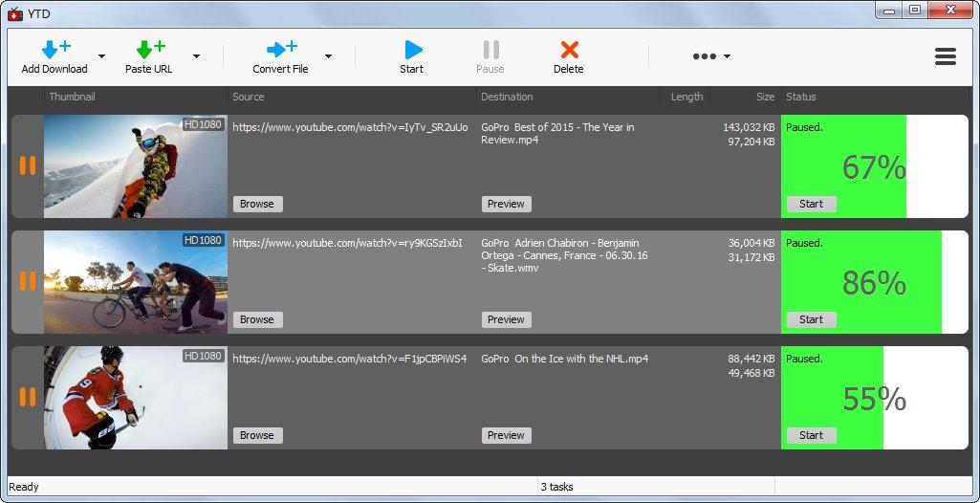980x503 pixels.
Task: Sort by the Length column header
Action: (686, 97)
